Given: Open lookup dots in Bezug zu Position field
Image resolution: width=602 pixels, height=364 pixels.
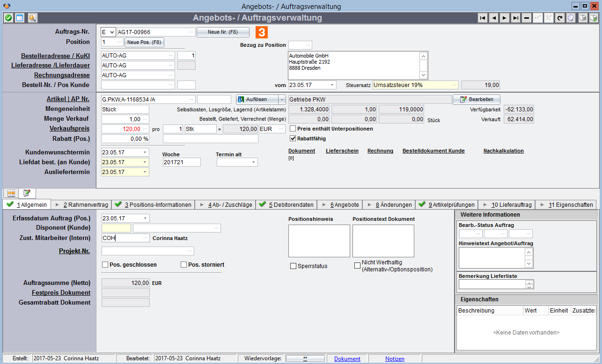Looking at the screenshot, I should [x=308, y=45].
